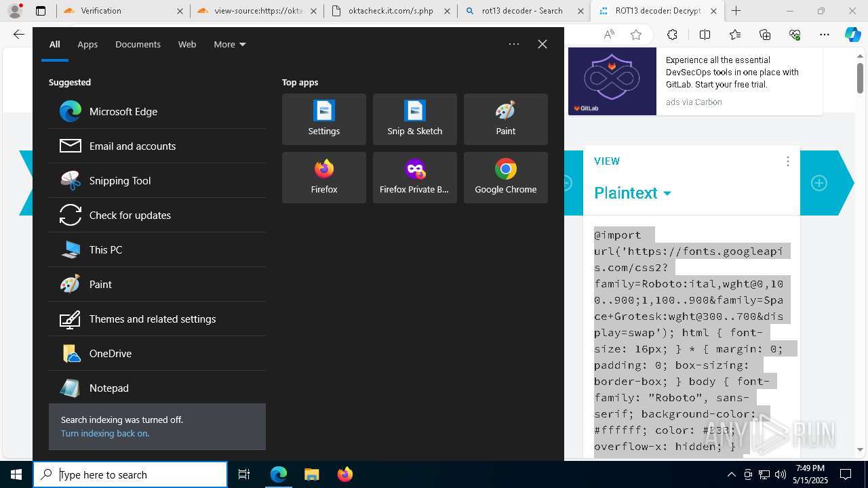Open Email and accounts settings
This screenshot has height=488, width=868.
point(157,146)
